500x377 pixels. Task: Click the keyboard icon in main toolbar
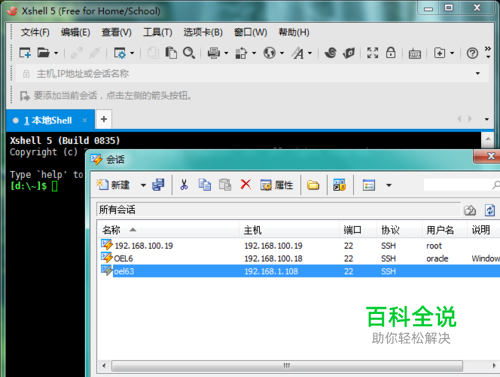click(415, 53)
